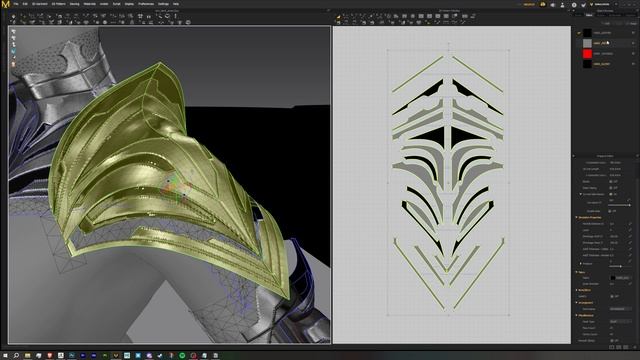The width and height of the screenshot is (640, 360).
Task: Open the dropdown under the Arrangement section
Action: 620,309
